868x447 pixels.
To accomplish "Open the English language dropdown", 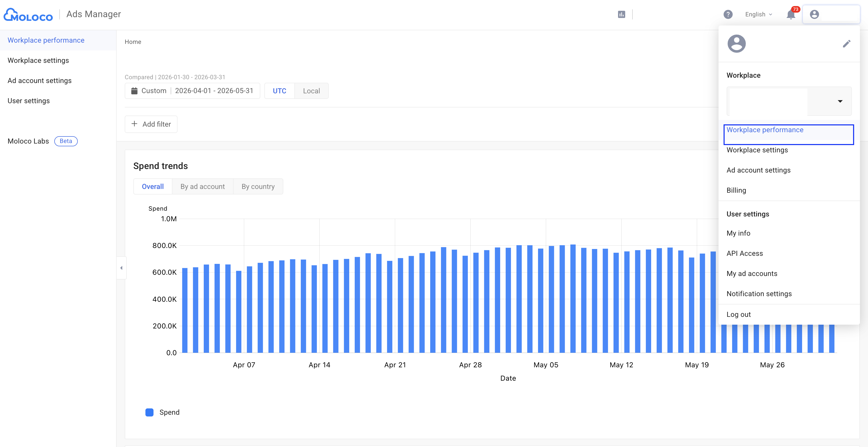I will coord(758,14).
